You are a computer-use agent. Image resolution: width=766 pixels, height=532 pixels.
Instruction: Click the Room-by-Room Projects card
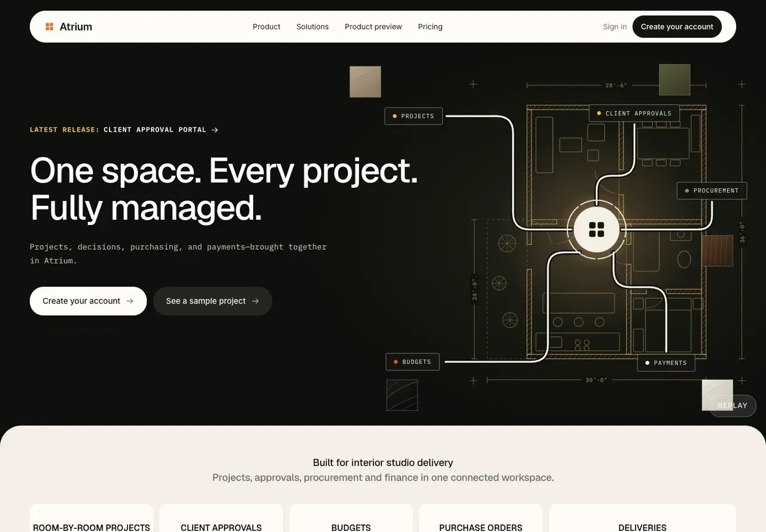tap(92, 518)
